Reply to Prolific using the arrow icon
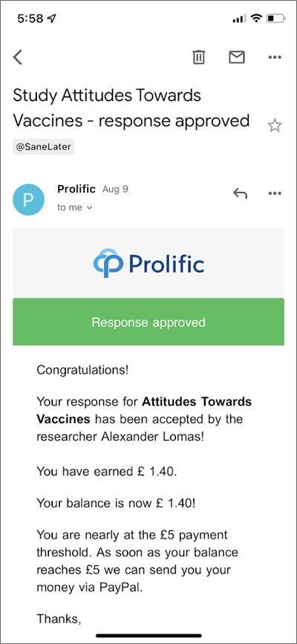Image resolution: width=297 pixels, height=644 pixels. (x=240, y=193)
